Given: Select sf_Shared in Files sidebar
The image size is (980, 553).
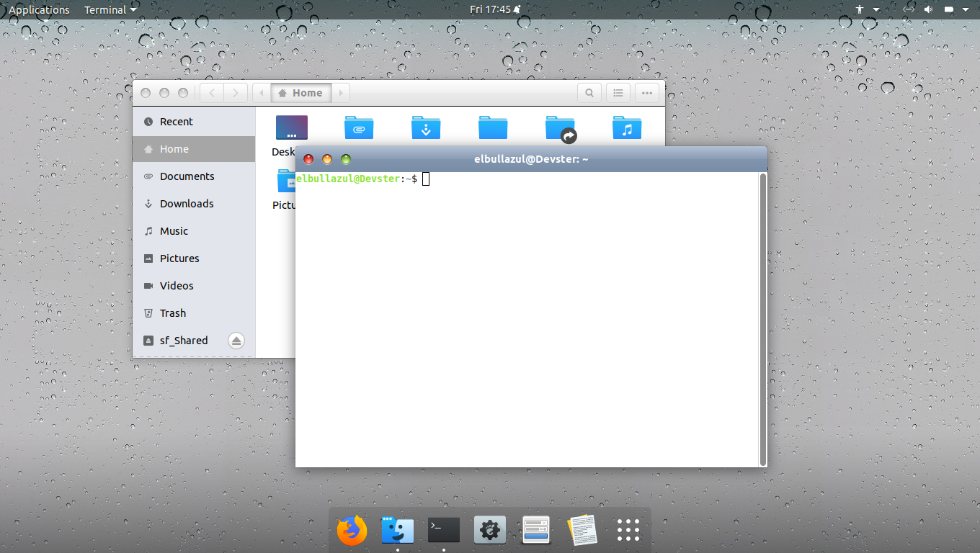Looking at the screenshot, I should 194,341.
